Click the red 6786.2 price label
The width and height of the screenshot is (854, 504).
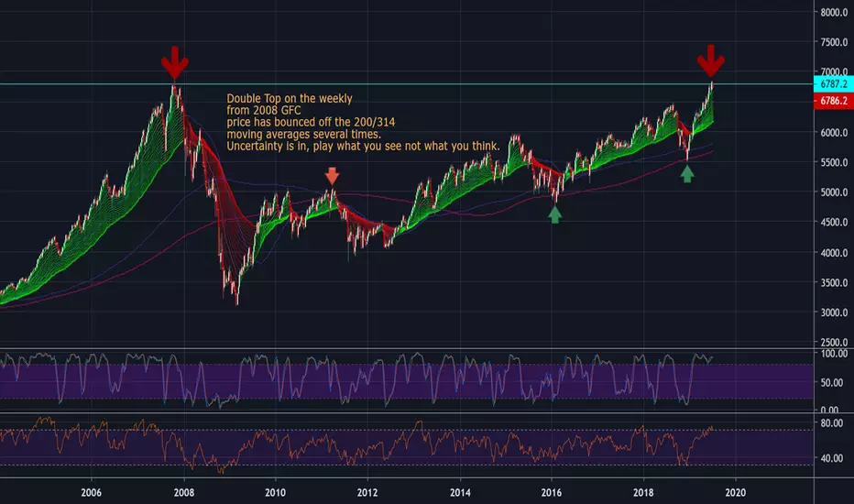pos(833,101)
